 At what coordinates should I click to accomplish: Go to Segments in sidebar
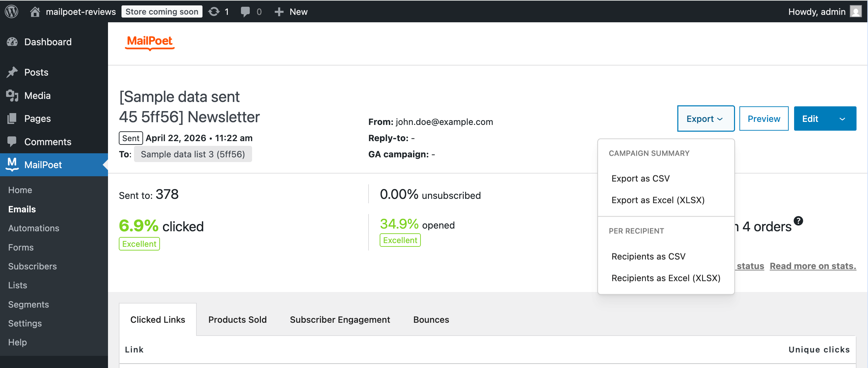pos(29,305)
